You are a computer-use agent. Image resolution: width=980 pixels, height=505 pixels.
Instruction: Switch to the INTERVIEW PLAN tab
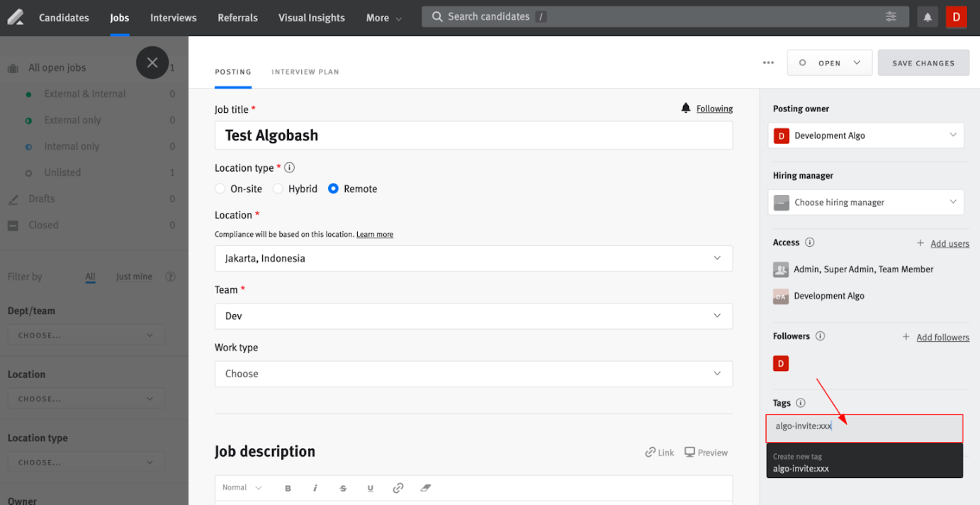pyautogui.click(x=305, y=72)
